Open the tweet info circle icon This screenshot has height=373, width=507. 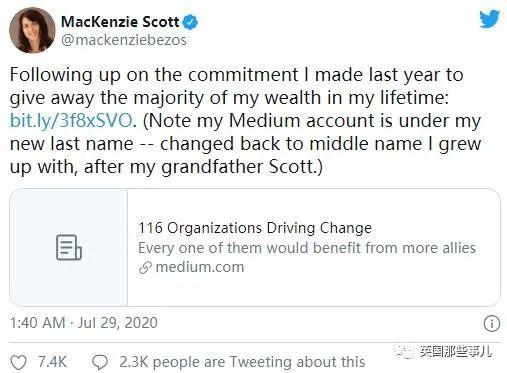pyautogui.click(x=492, y=323)
